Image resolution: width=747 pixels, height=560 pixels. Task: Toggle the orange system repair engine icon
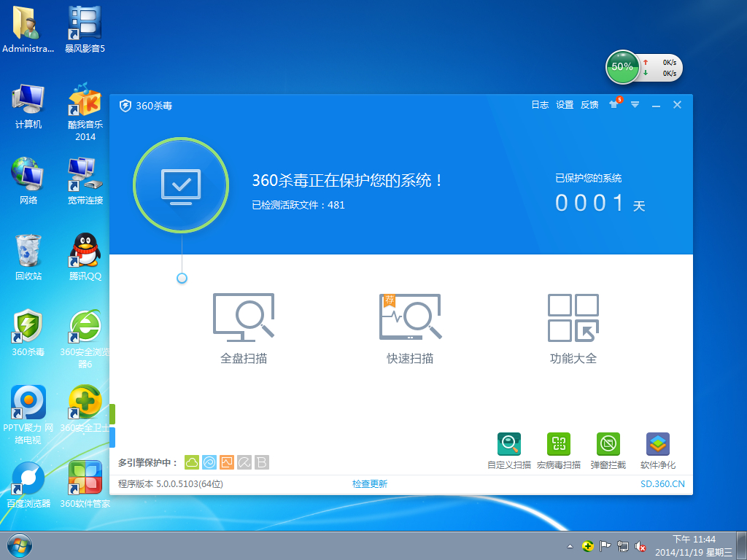click(227, 462)
